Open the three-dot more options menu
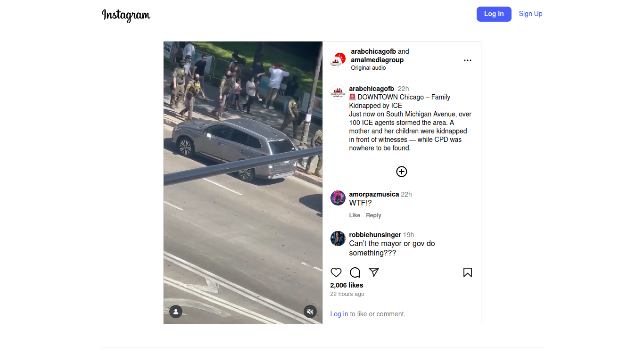The image size is (644, 362). [468, 60]
